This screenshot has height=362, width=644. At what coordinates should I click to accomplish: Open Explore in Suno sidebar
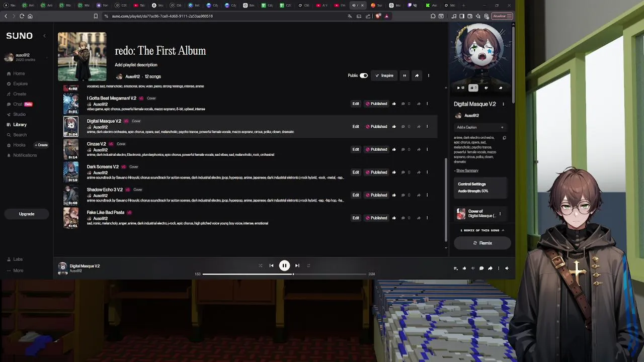click(x=17, y=83)
